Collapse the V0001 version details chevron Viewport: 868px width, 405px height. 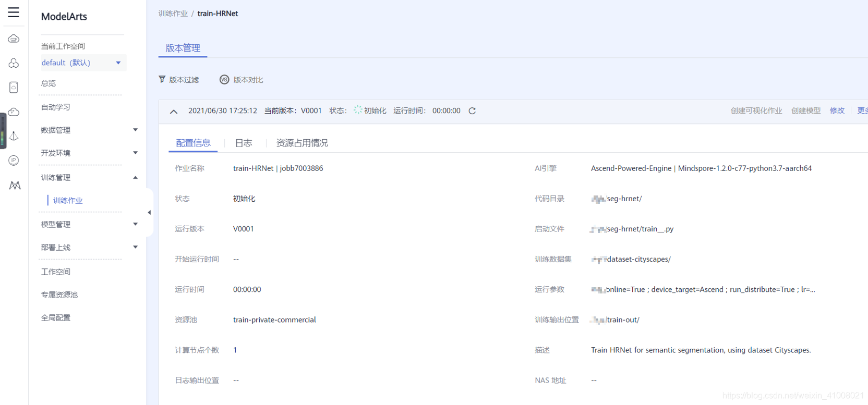click(174, 111)
